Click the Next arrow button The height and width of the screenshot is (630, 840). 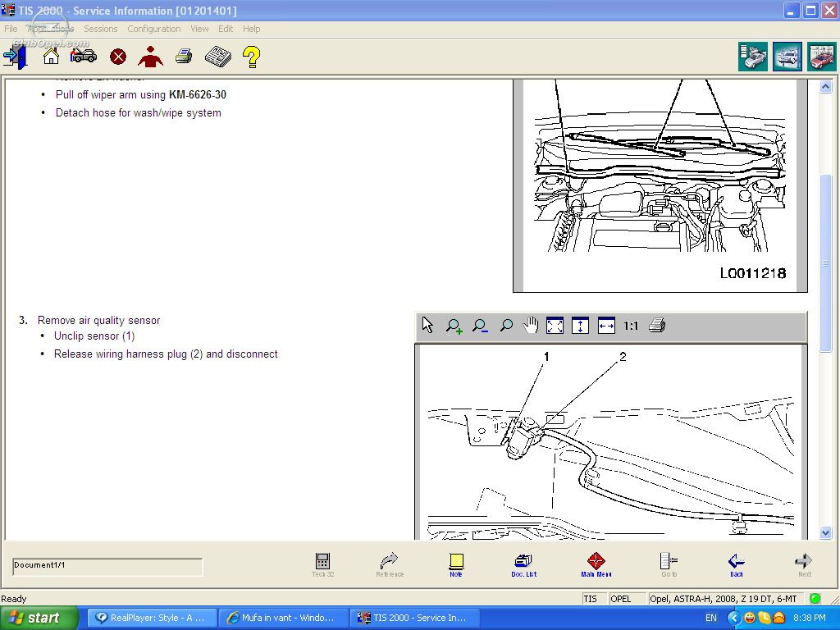(804, 564)
